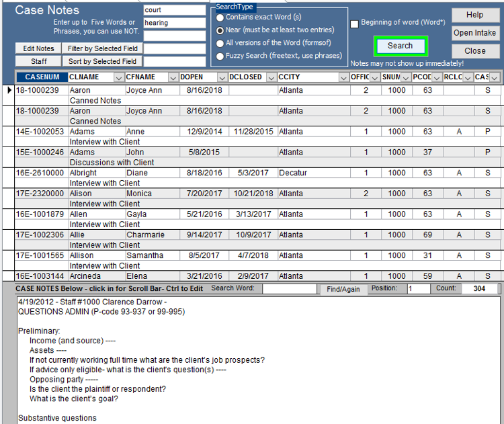Choose All versions of the Word option

click(x=219, y=44)
